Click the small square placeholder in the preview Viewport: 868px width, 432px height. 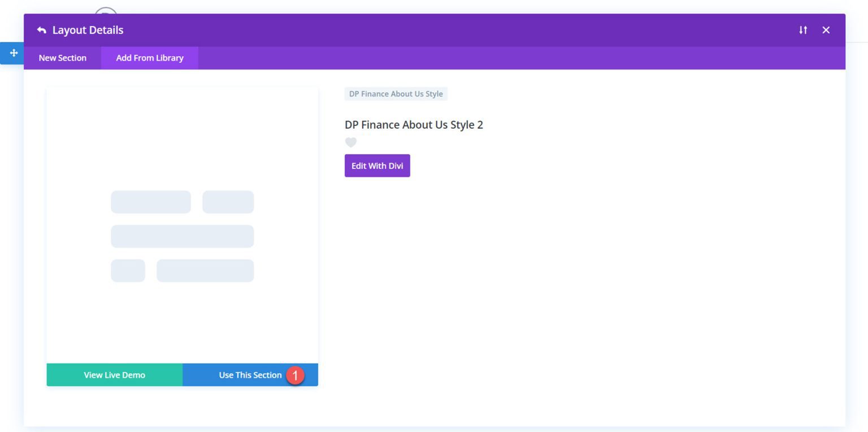tap(128, 270)
